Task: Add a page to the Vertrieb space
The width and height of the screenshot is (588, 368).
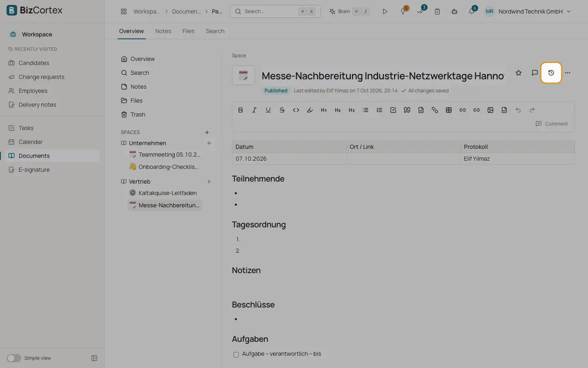Action: (x=209, y=182)
